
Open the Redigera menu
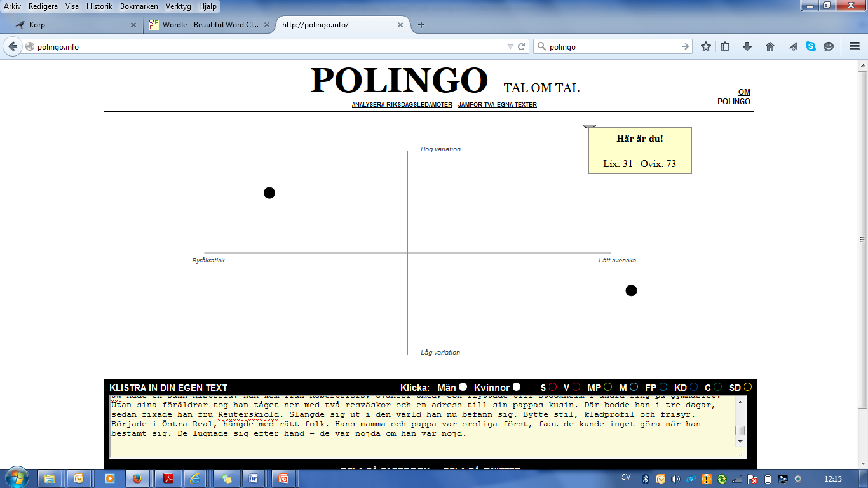tap(43, 6)
